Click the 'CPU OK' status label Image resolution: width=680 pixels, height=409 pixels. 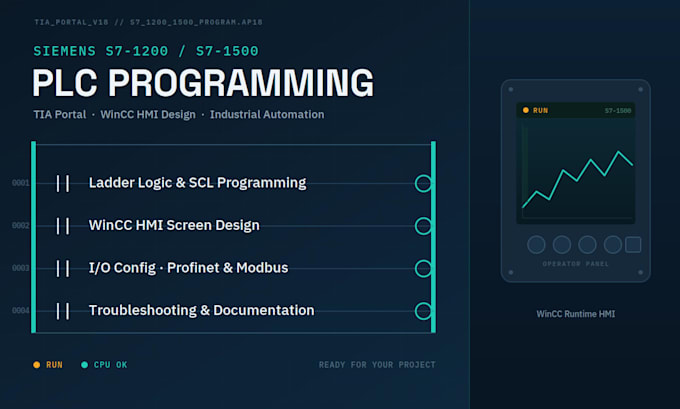(111, 365)
